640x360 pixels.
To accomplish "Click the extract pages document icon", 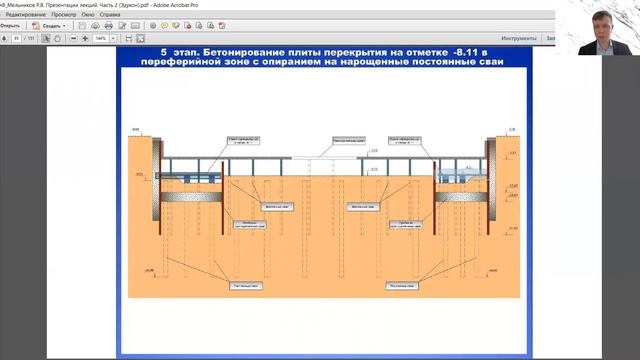I will coord(199,26).
